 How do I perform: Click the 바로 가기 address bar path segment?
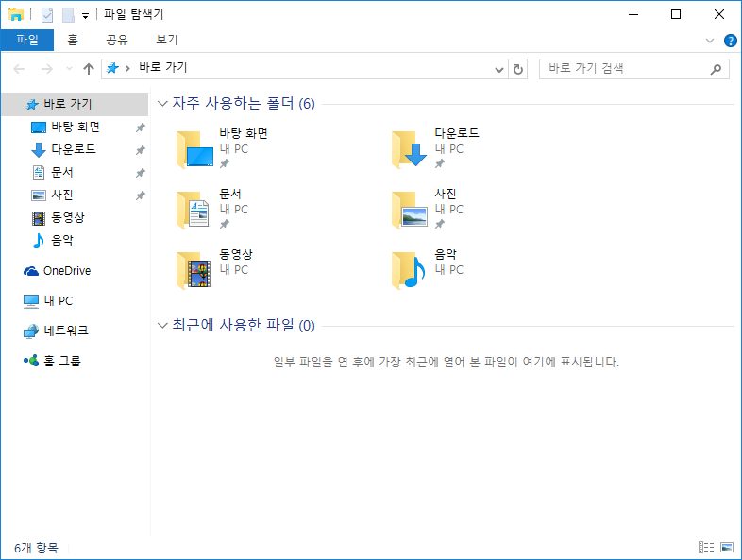[x=163, y=68]
